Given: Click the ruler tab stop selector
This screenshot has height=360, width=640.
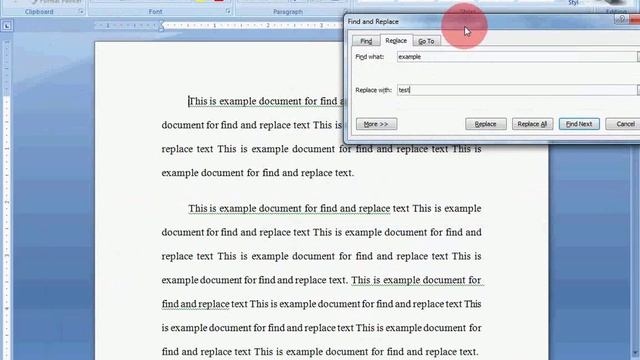Looking at the screenshot, I should click(x=7, y=26).
